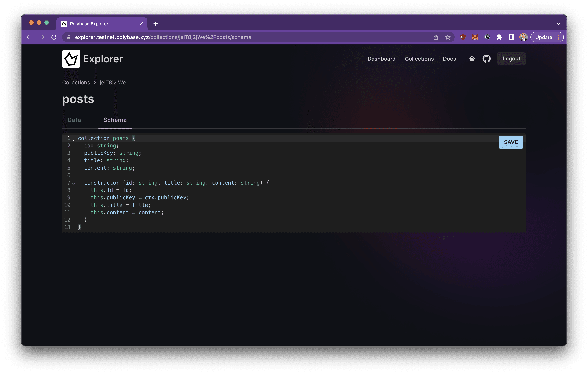Bookmark the page with the star icon
The height and width of the screenshot is (374, 588).
(x=448, y=37)
